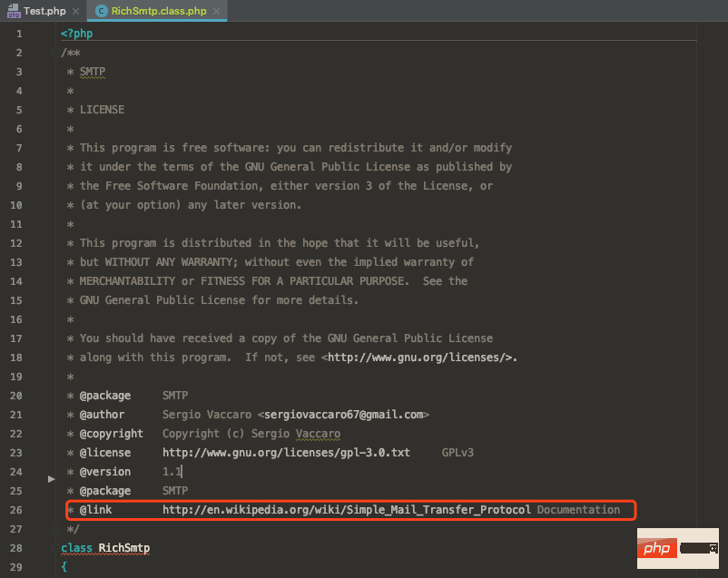Click the class keyword on line 28
Viewport: 728px width, 578px height.
76,548
